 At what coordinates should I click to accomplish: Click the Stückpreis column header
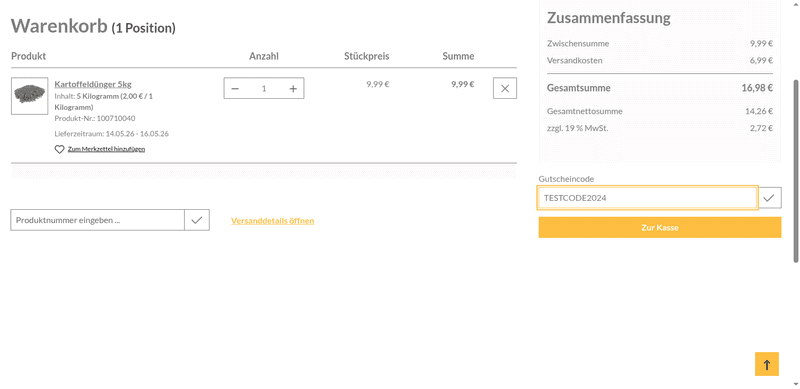click(366, 56)
